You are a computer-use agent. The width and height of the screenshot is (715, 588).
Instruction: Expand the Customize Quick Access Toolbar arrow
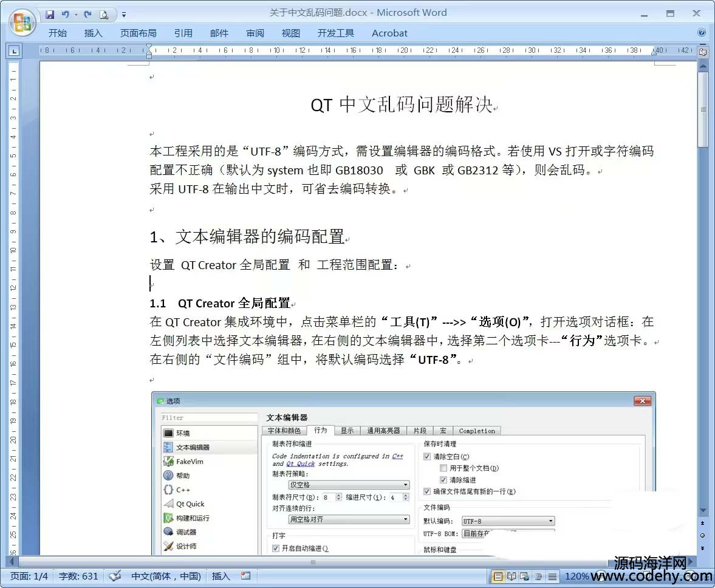tap(123, 15)
